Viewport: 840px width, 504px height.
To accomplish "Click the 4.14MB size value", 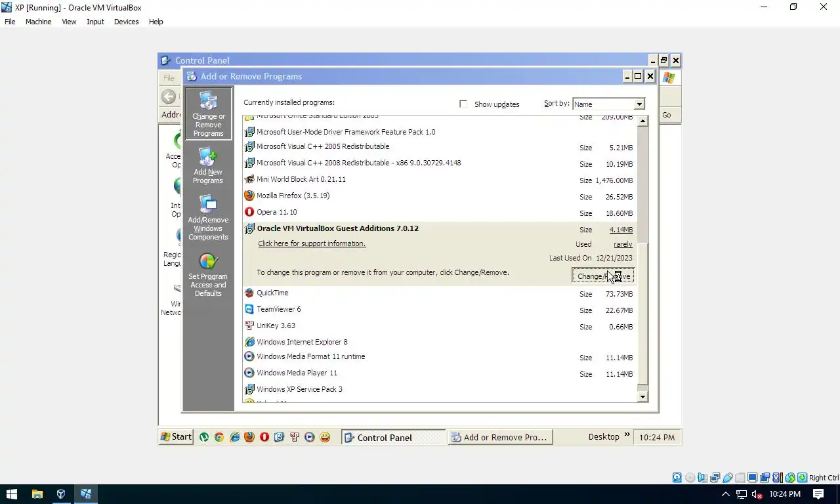I will click(x=621, y=230).
